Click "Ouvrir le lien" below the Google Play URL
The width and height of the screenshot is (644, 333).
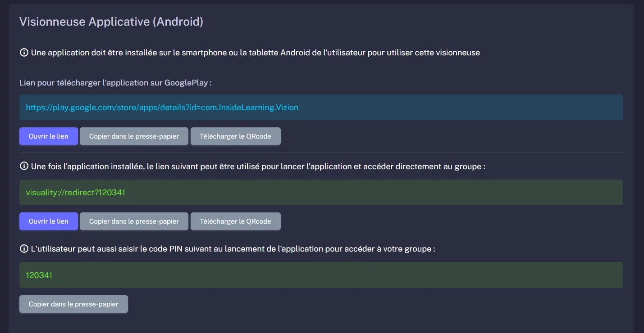(48, 136)
